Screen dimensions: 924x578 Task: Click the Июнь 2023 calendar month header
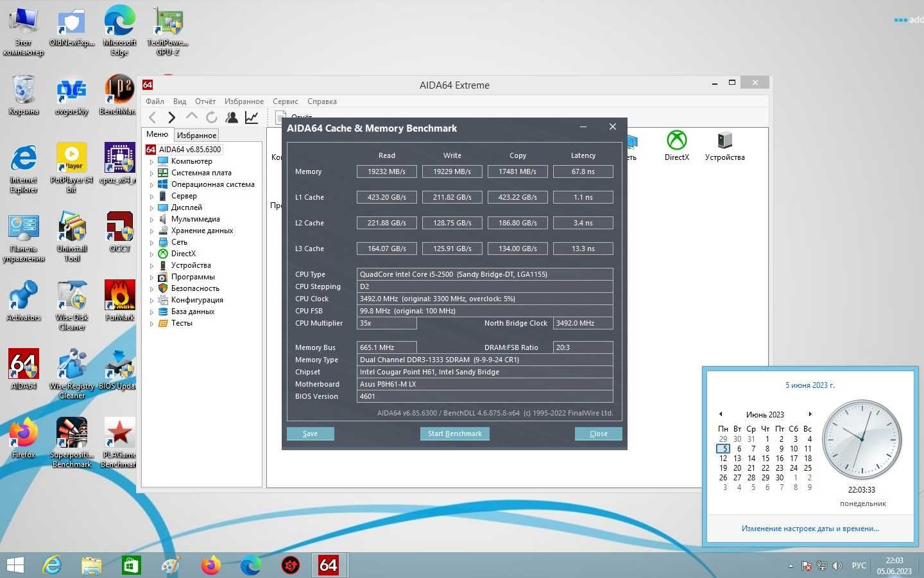pyautogui.click(x=765, y=414)
